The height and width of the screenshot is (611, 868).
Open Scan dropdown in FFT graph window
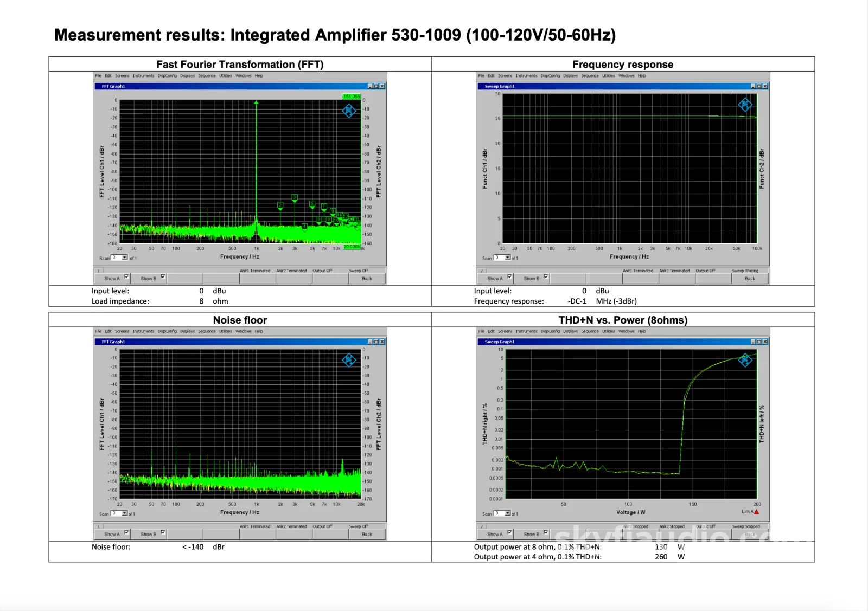(119, 258)
